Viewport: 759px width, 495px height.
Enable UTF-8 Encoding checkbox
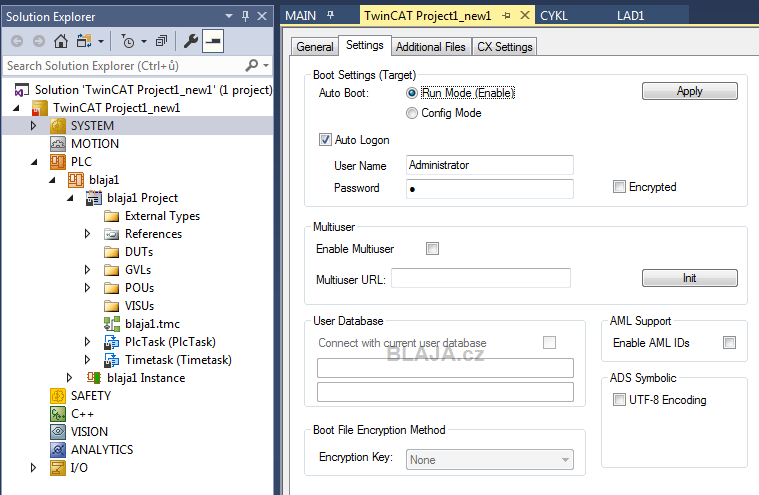point(619,400)
